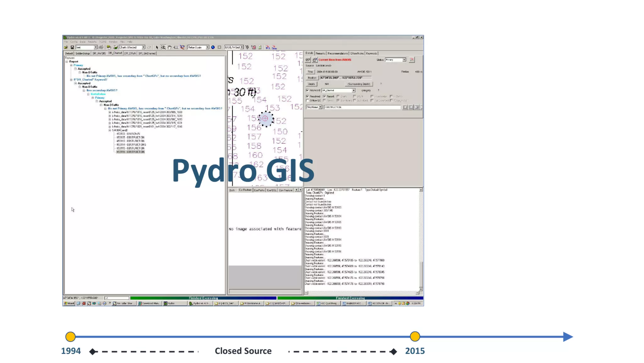Toggle the Significant checkbox
The image size is (644, 363).
coord(338,101)
